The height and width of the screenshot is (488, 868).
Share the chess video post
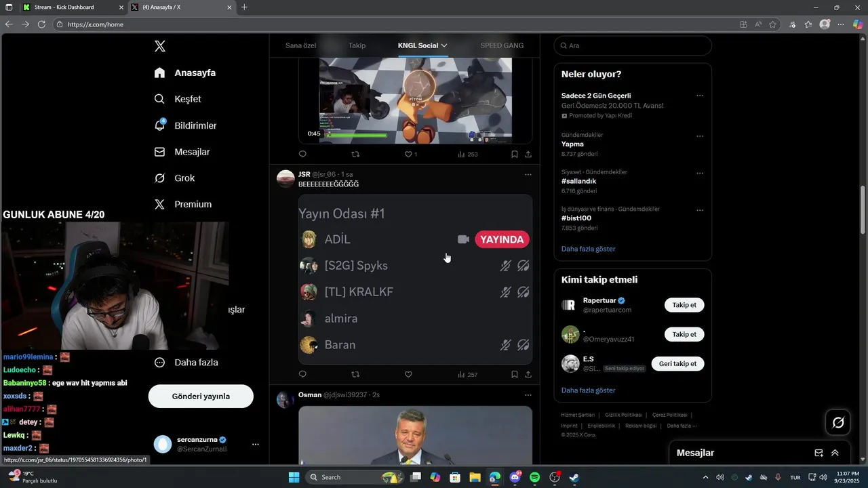528,155
